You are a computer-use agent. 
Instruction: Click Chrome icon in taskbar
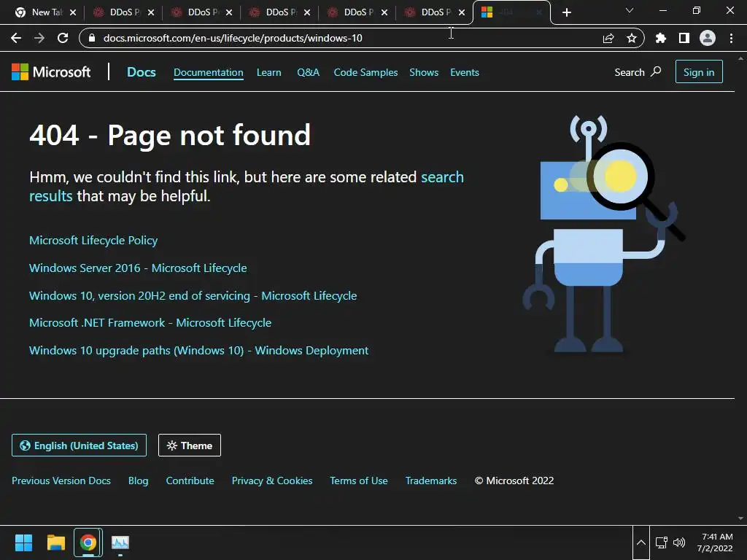click(88, 542)
